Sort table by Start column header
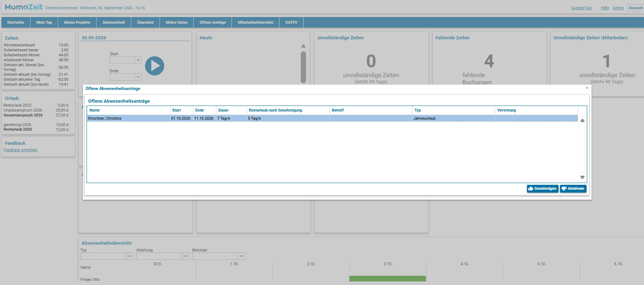Viewport: 644px width, 285px height. coord(181,110)
